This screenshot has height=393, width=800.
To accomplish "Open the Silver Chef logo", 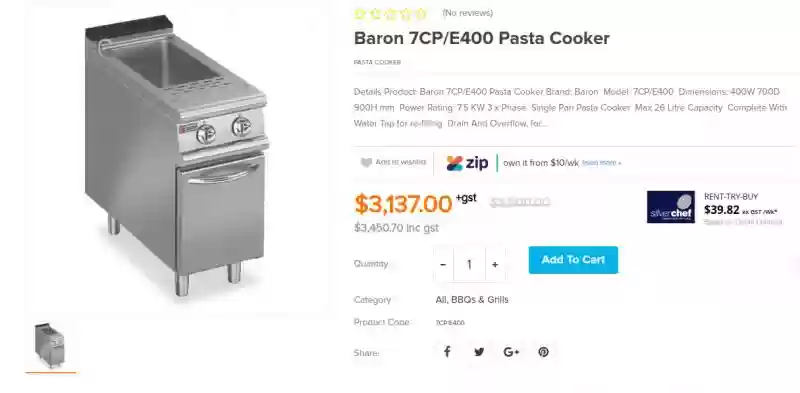I will [670, 207].
